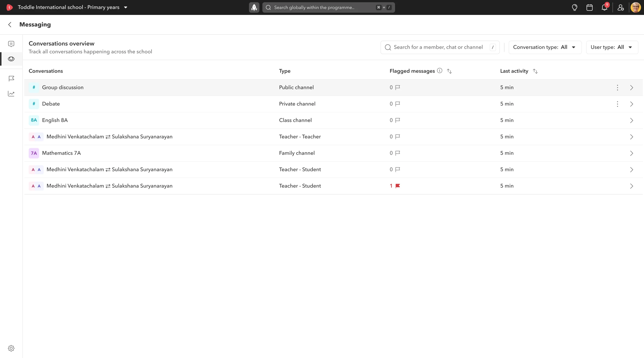Go back using the arrow beside Messaging
Viewport: 644px width, 358px height.
(x=10, y=25)
